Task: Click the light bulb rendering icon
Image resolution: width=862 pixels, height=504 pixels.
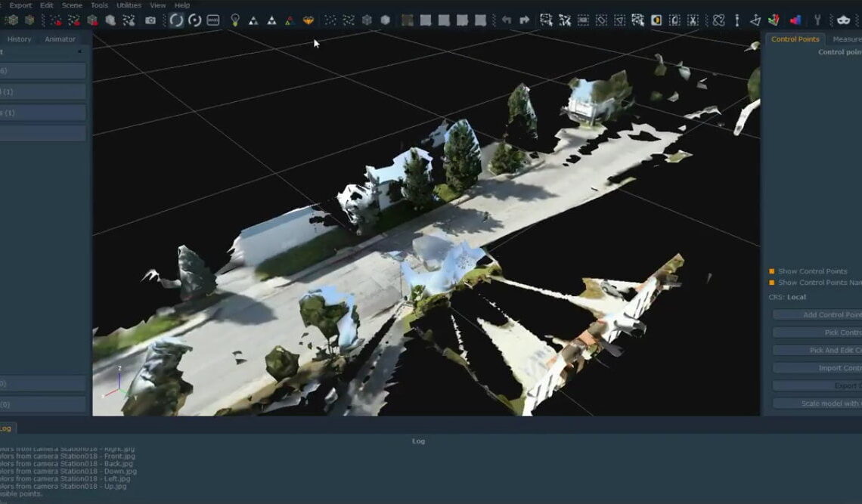Action: click(234, 21)
